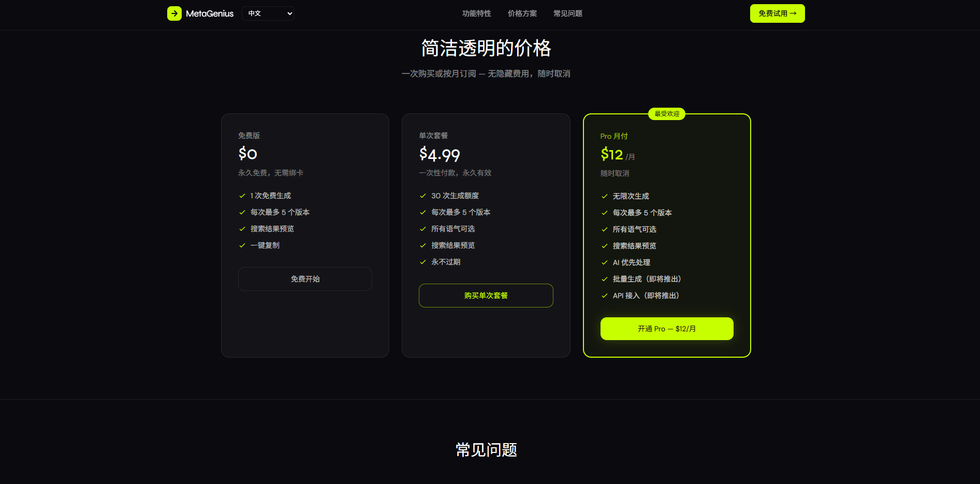Click the checkmark beside AI 优先处理
This screenshot has height=484, width=980.
pos(604,262)
